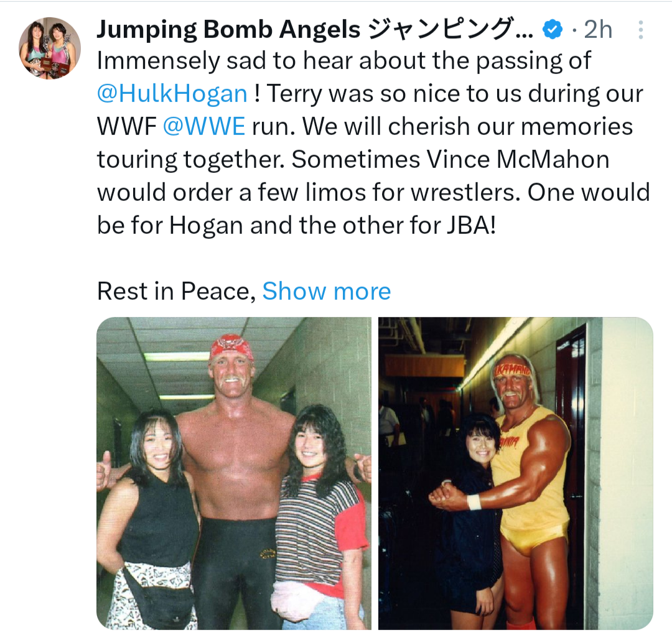Open left photo with shirtless wrestler
Screen dimensions: 672x640
(234, 473)
